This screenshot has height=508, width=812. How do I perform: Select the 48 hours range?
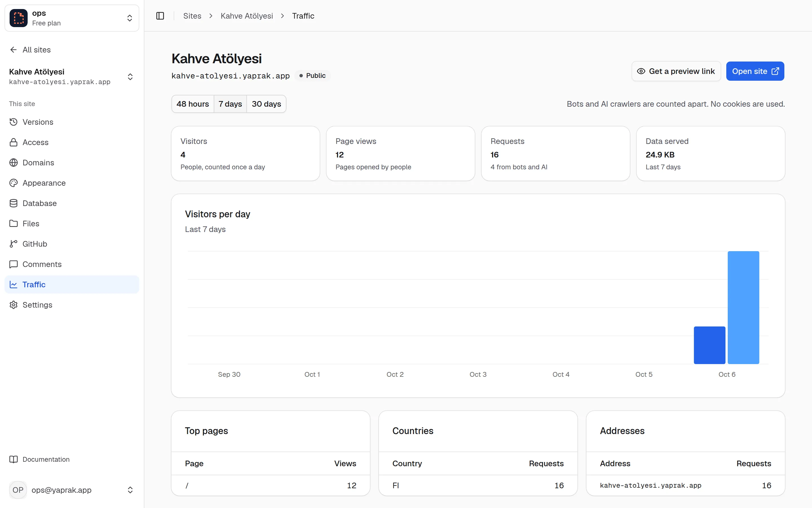point(193,104)
